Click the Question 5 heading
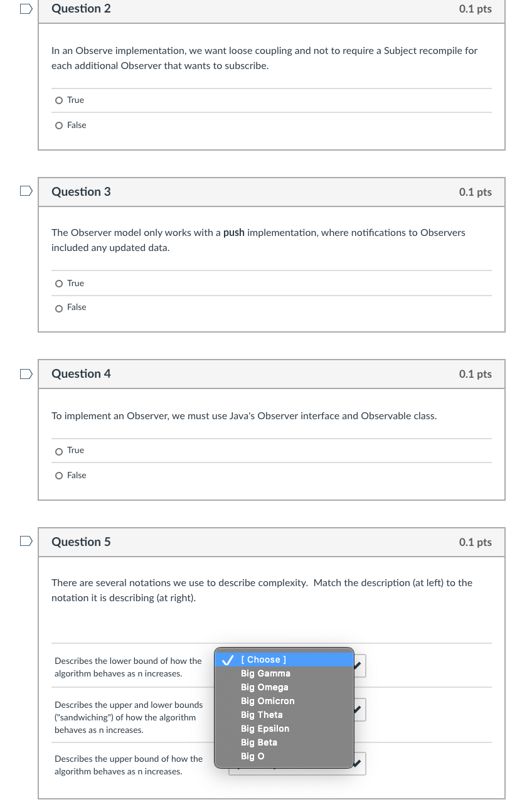Viewport: 532px width, 807px height. (81, 542)
